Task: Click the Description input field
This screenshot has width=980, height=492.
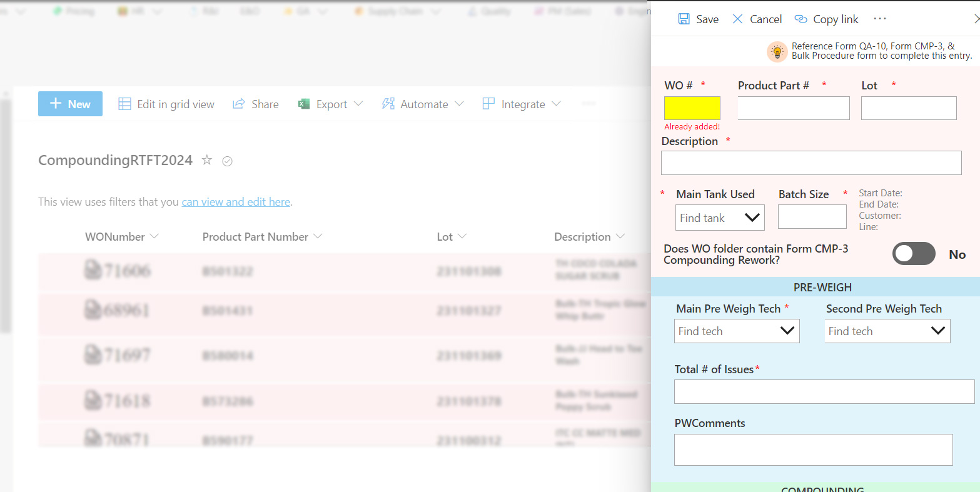Action: click(811, 163)
